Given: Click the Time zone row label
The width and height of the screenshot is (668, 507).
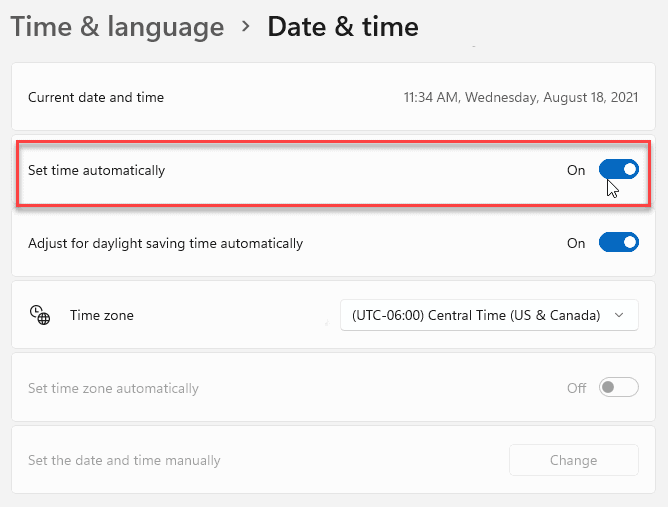Looking at the screenshot, I should click(101, 315).
